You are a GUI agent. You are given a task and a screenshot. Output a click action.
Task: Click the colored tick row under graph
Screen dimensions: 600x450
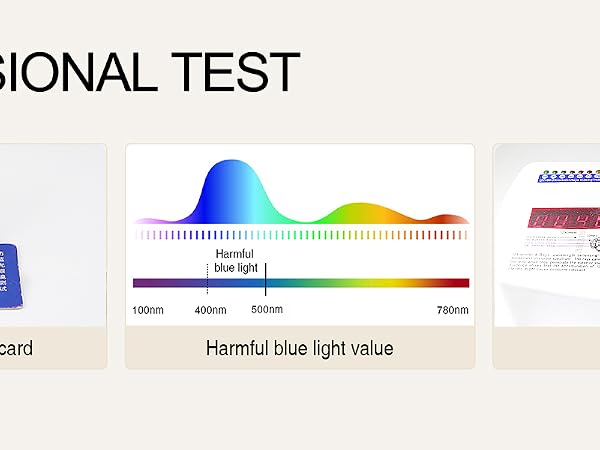pos(301,235)
